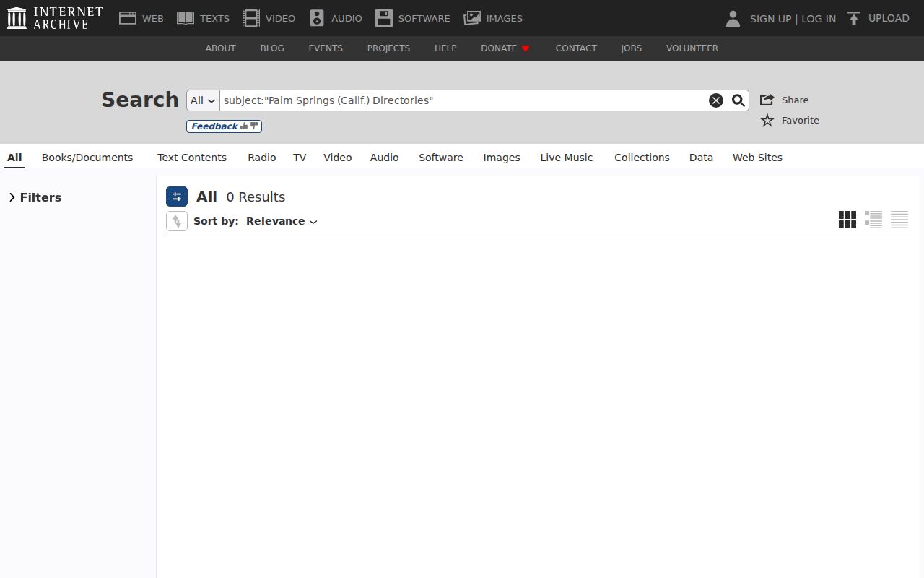This screenshot has height=578, width=924.
Task: Open the Software section
Action: 413,18
